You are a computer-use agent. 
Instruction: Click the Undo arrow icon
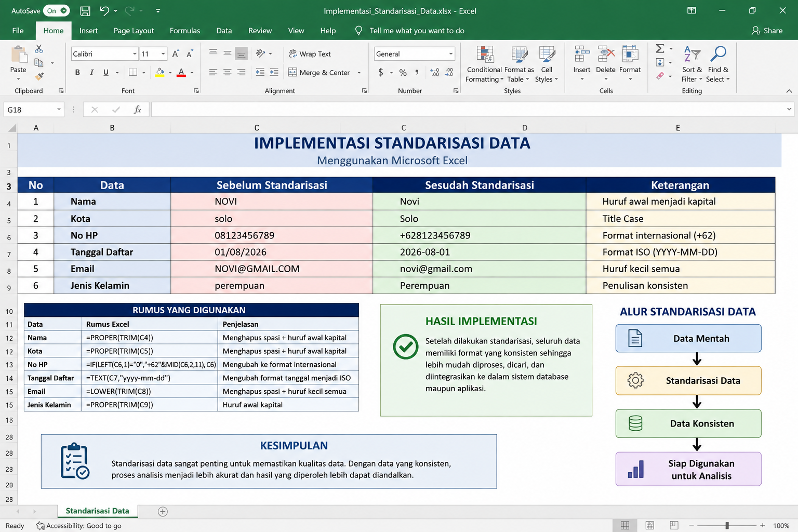[x=105, y=10]
